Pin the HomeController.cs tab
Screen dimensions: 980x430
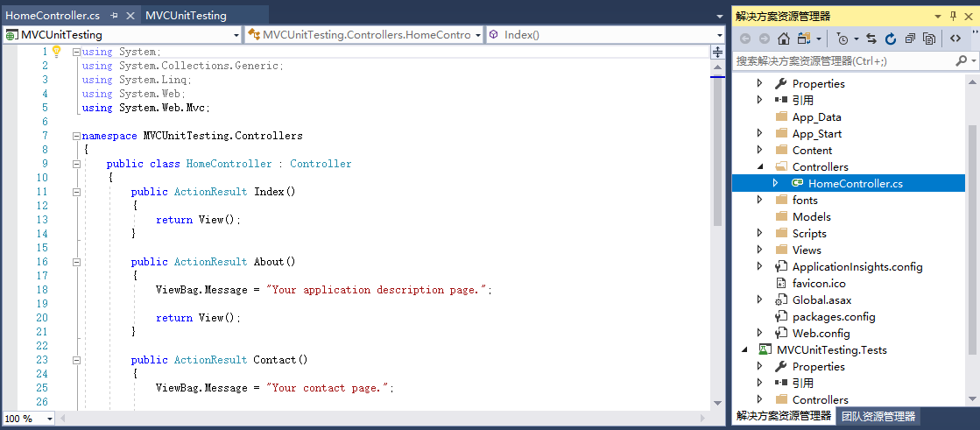[x=114, y=16]
